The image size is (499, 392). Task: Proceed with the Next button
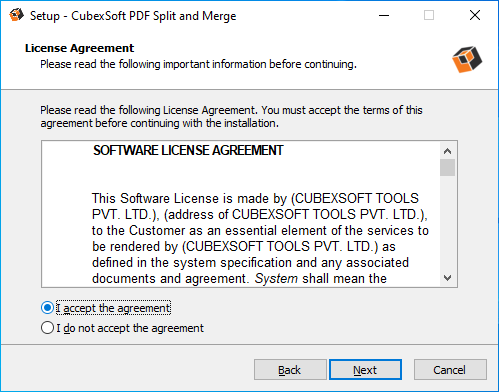coord(365,370)
